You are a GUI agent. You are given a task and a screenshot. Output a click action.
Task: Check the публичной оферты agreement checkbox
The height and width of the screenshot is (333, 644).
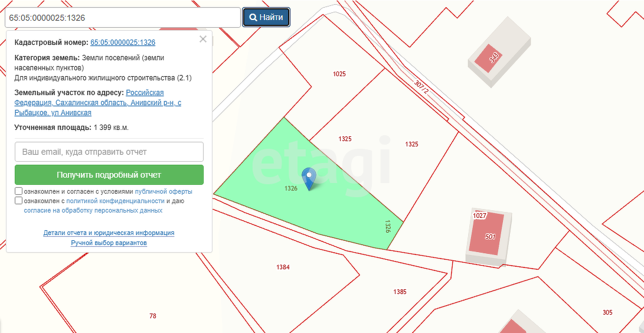coord(19,191)
